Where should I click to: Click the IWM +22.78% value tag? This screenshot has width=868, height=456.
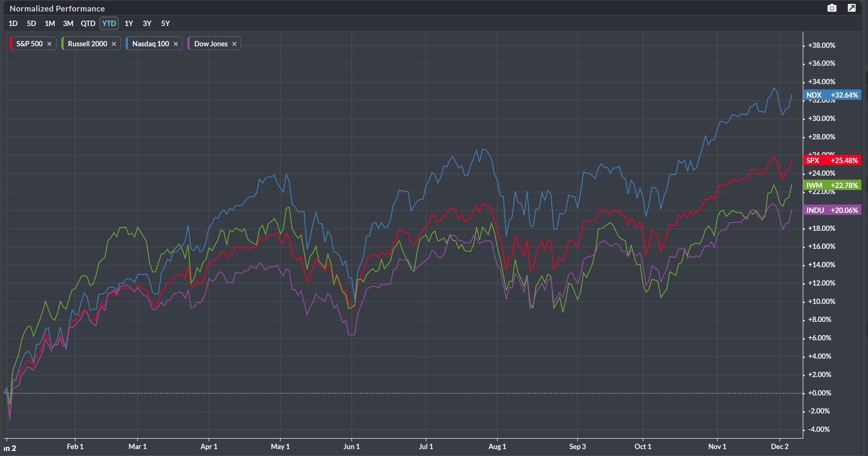click(x=832, y=185)
